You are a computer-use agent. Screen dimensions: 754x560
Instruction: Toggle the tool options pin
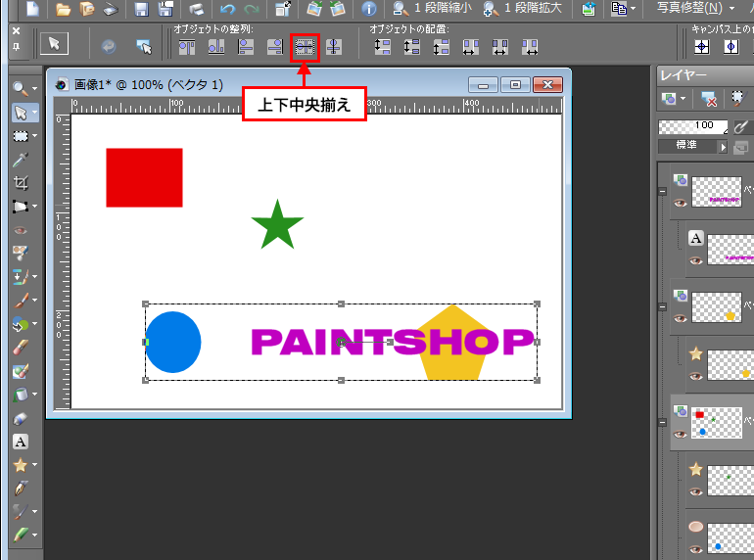pyautogui.click(x=16, y=47)
